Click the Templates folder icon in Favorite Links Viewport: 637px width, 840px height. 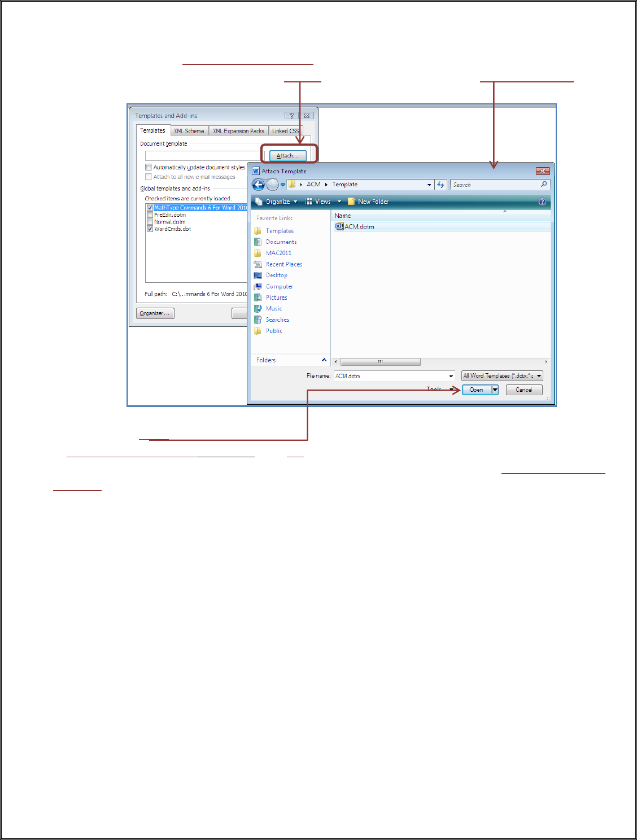point(258,231)
